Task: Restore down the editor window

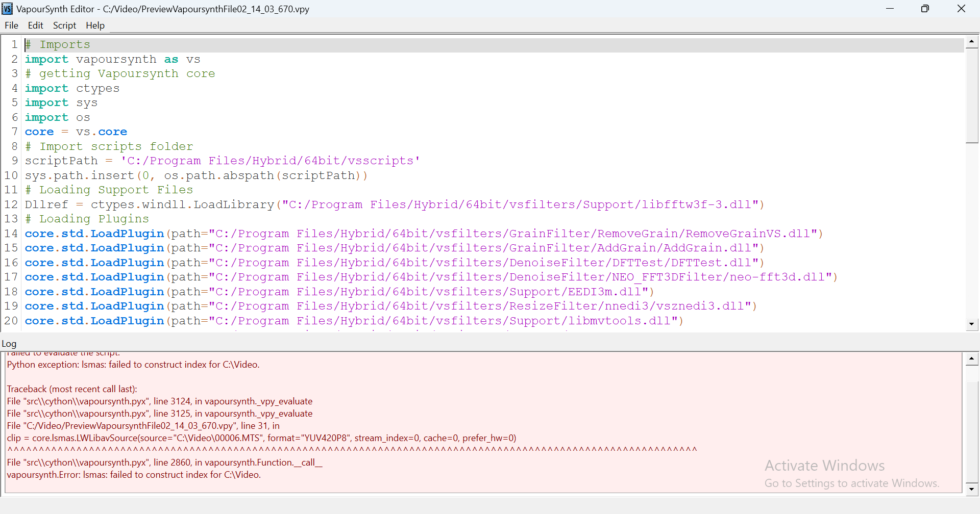Action: click(x=925, y=9)
